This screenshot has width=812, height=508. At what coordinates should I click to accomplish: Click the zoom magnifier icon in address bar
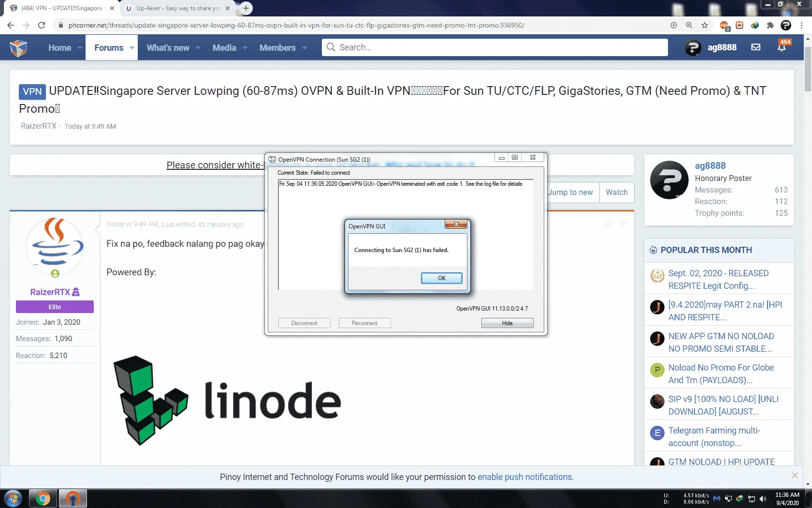pyautogui.click(x=689, y=25)
